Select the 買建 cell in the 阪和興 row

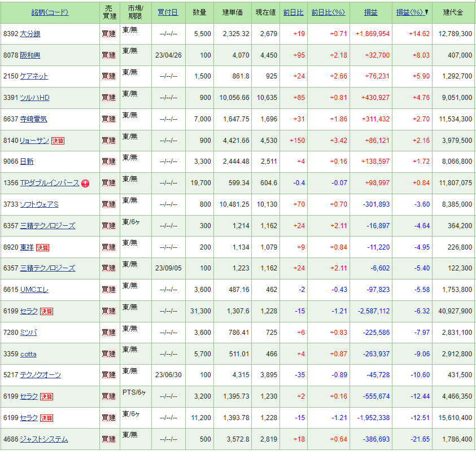[108, 55]
